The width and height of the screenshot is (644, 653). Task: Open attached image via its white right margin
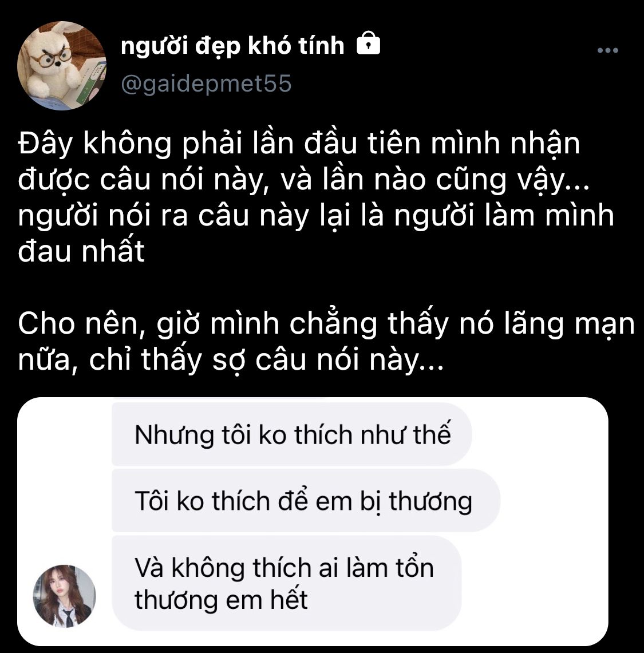click(554, 521)
